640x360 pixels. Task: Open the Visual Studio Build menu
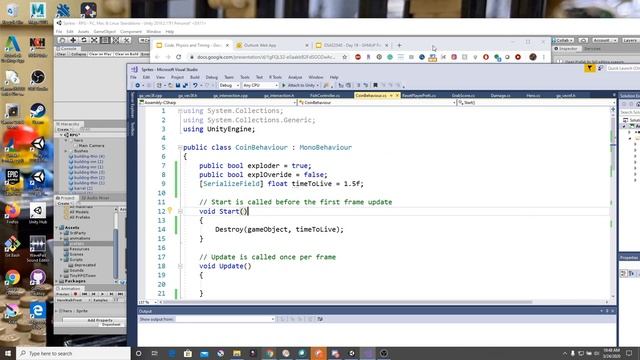click(x=195, y=77)
